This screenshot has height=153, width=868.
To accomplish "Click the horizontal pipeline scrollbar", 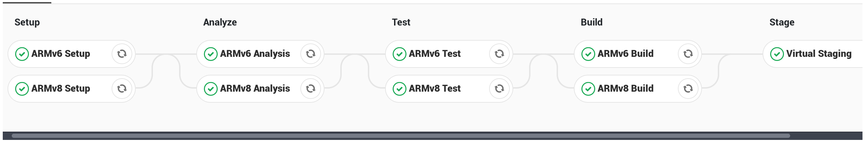I will 401,136.
